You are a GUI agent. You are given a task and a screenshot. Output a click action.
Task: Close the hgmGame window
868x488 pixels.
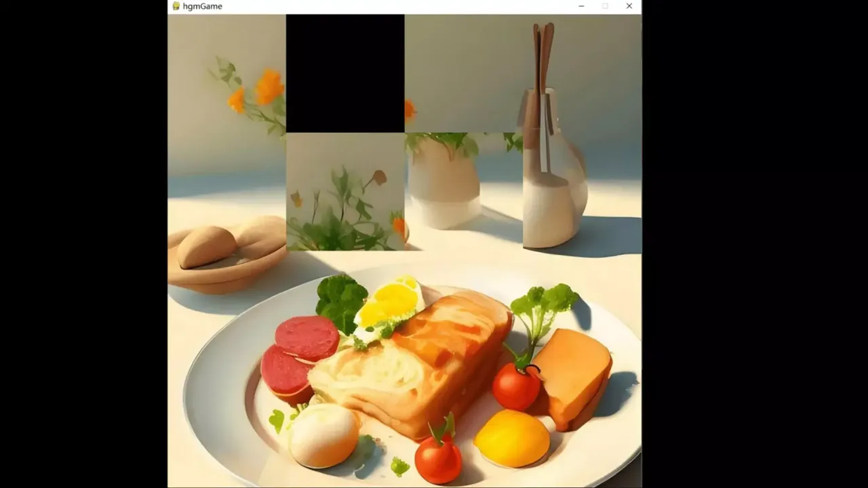629,6
